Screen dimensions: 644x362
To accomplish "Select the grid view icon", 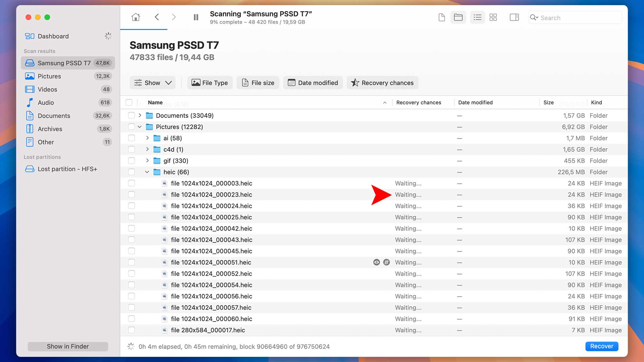I will pos(493,17).
